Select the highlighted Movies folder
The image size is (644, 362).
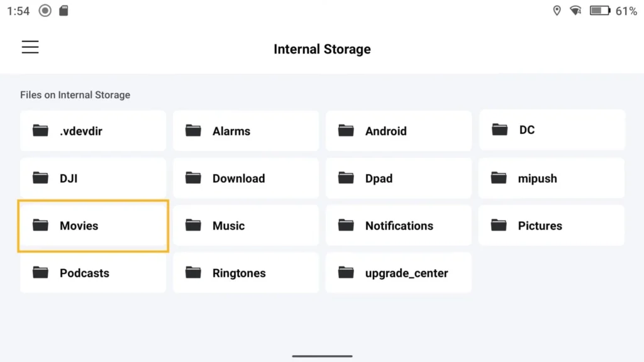point(93,226)
